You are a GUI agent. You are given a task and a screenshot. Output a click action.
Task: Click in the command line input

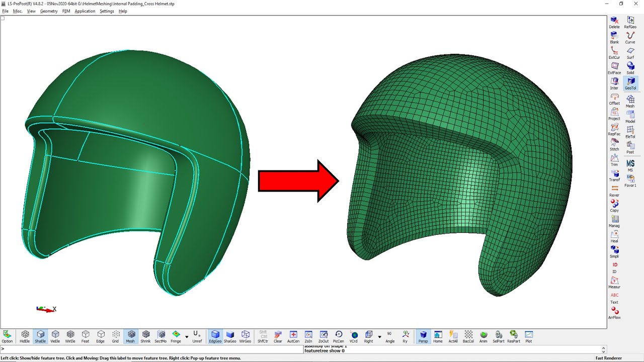151,349
